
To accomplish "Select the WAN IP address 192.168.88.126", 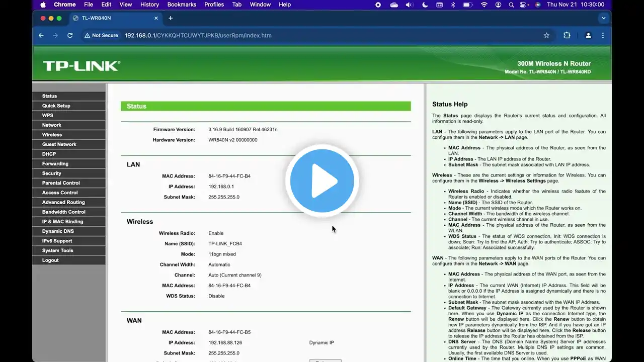I will pyautogui.click(x=225, y=343).
